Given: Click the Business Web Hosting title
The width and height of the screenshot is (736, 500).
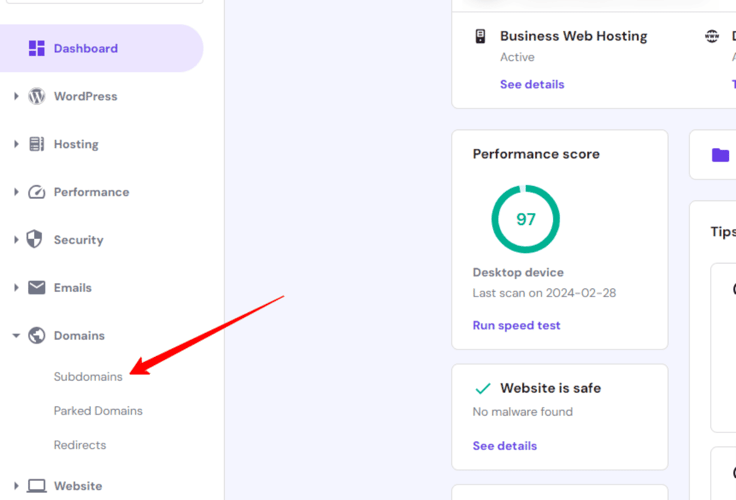Looking at the screenshot, I should (x=574, y=36).
